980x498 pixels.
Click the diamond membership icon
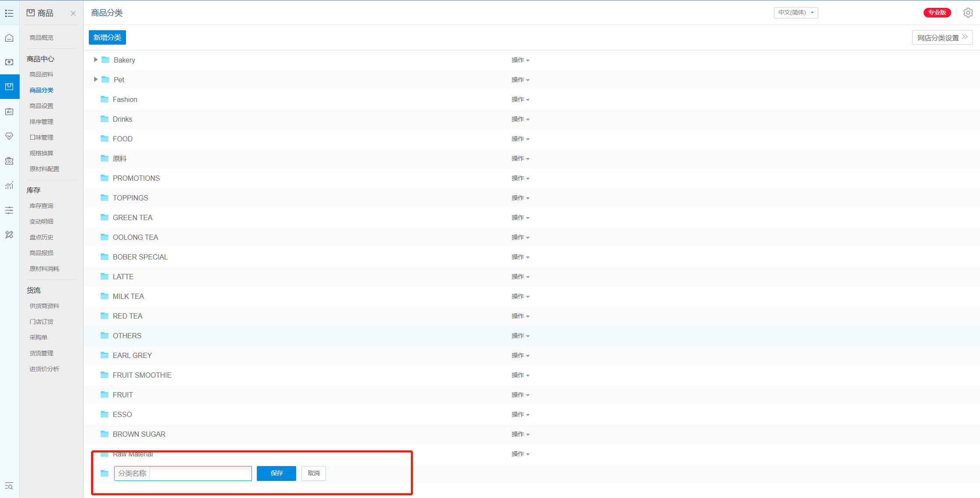tap(9, 136)
